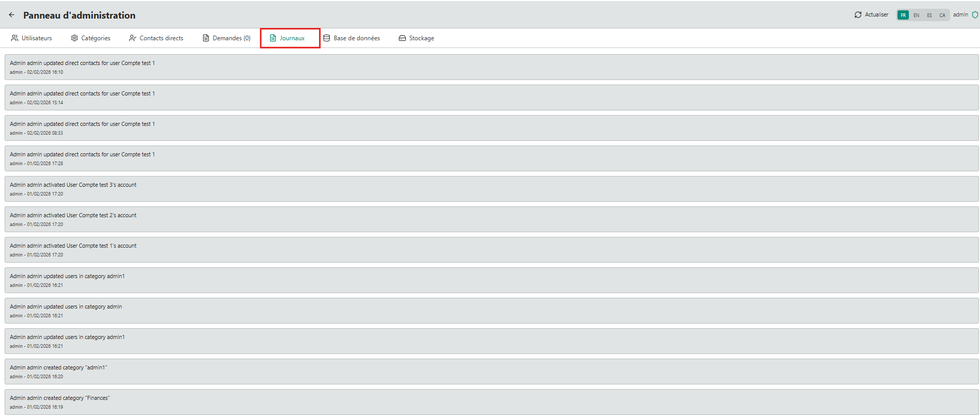Switch language to ES

tap(929, 15)
